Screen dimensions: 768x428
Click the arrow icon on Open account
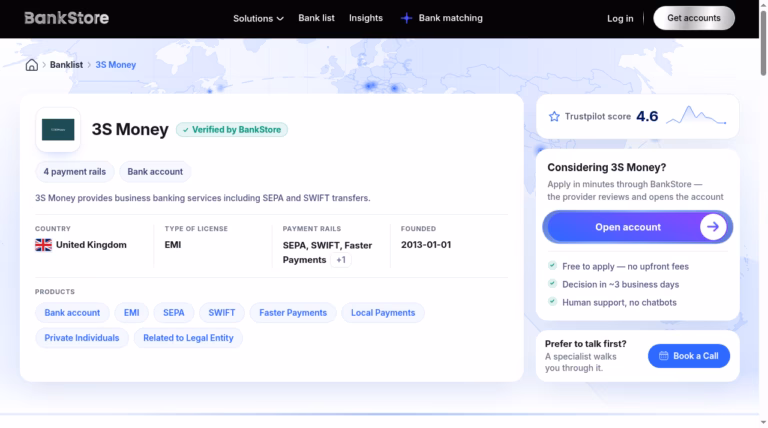pos(713,227)
